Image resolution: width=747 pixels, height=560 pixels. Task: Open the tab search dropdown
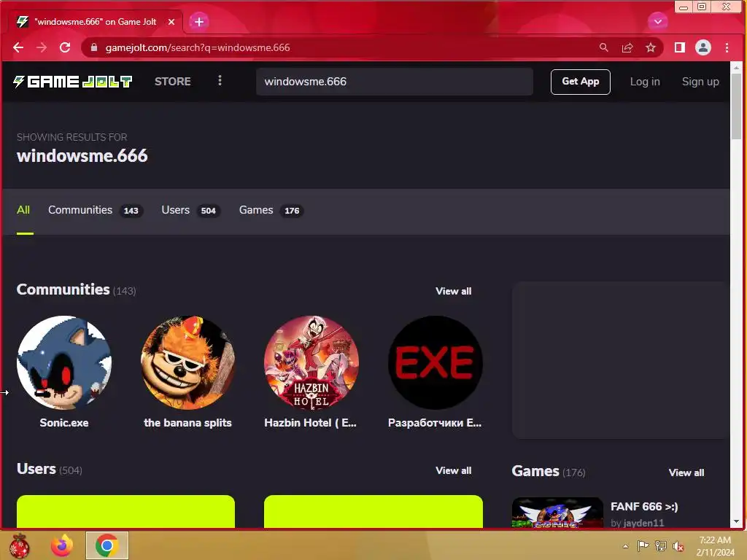tap(657, 21)
